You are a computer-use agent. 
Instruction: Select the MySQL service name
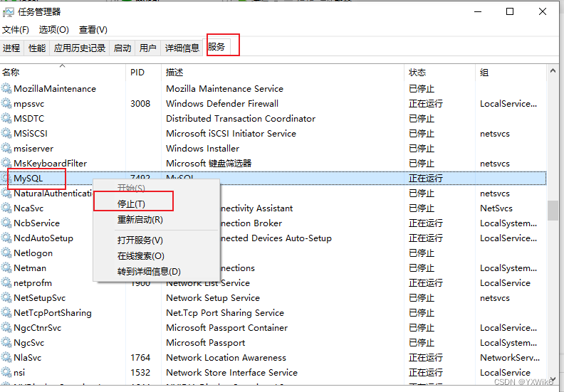pos(28,179)
